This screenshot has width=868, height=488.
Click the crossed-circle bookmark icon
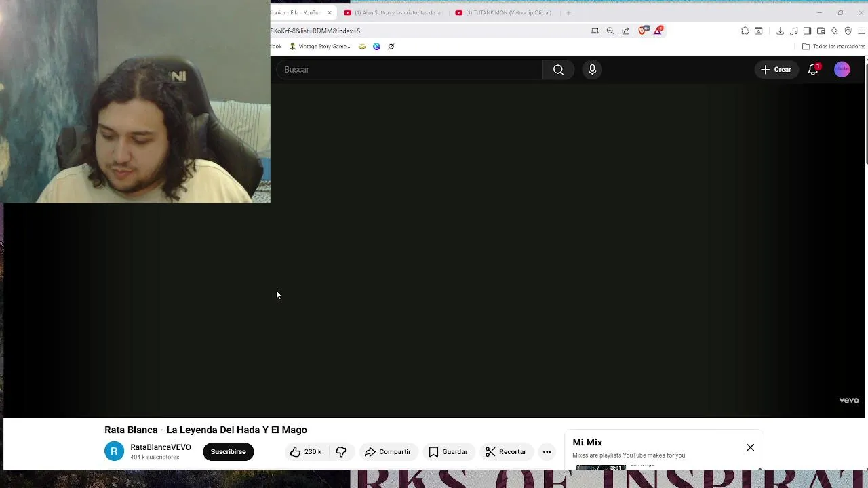click(391, 47)
